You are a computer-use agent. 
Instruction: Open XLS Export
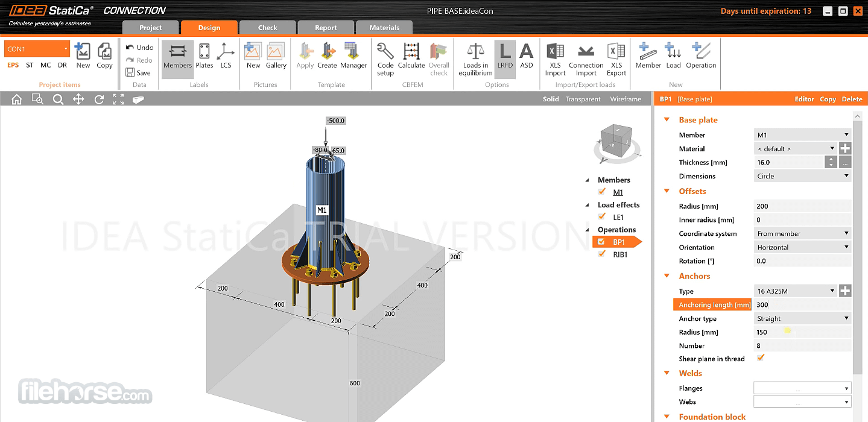616,59
